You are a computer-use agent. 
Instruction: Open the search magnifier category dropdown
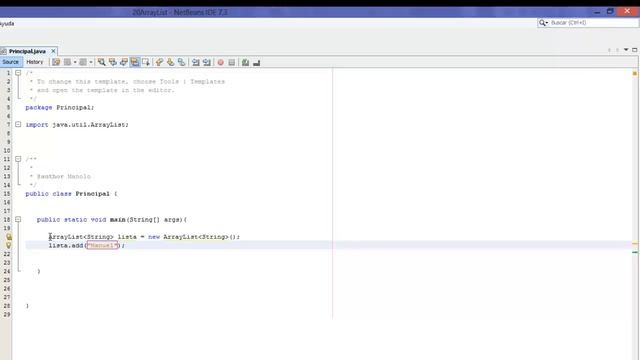coord(543,23)
